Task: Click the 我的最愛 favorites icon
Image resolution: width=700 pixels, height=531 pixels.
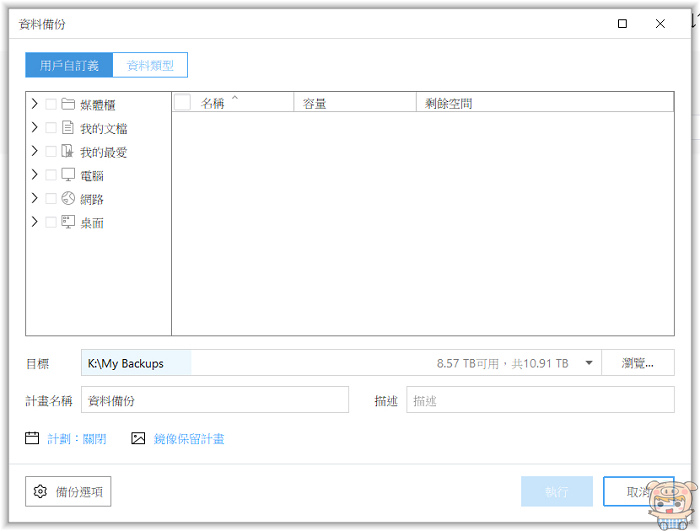Action: pos(67,151)
